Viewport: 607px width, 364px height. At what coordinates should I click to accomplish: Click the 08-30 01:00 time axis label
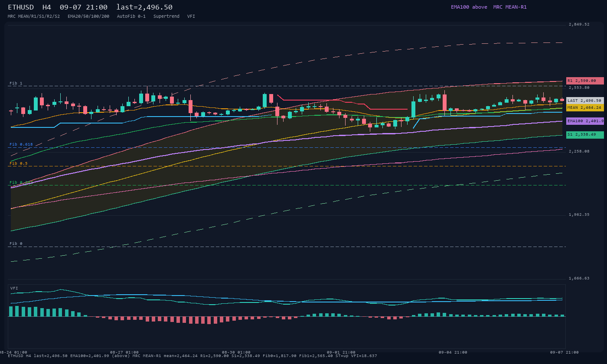point(236,352)
